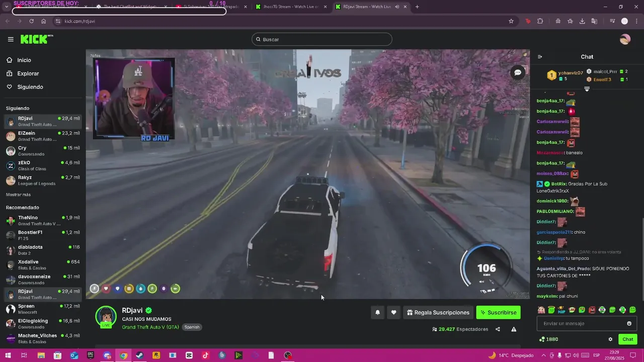Screen dimensions: 644x362
Task: Click the KICK logo
Action: (37, 39)
